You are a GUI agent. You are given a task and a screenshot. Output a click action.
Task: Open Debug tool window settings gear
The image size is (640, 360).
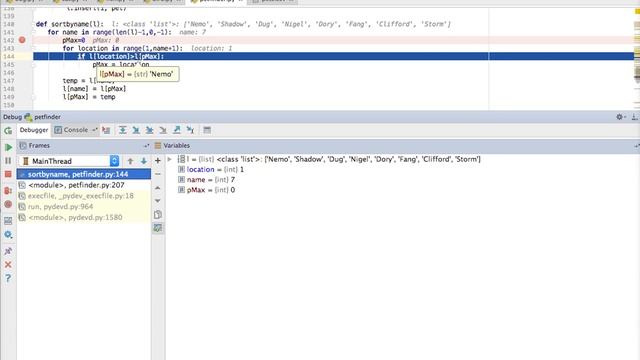pos(620,117)
